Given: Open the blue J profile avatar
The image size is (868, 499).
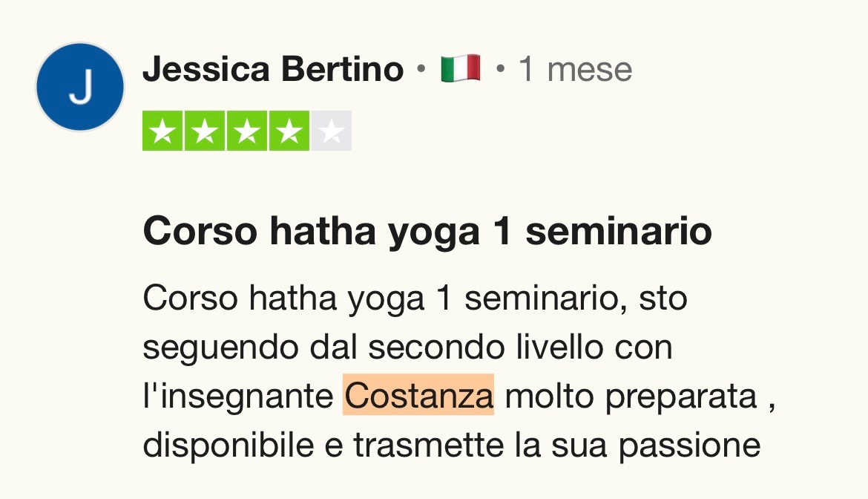Looking at the screenshot, I should 80,87.
